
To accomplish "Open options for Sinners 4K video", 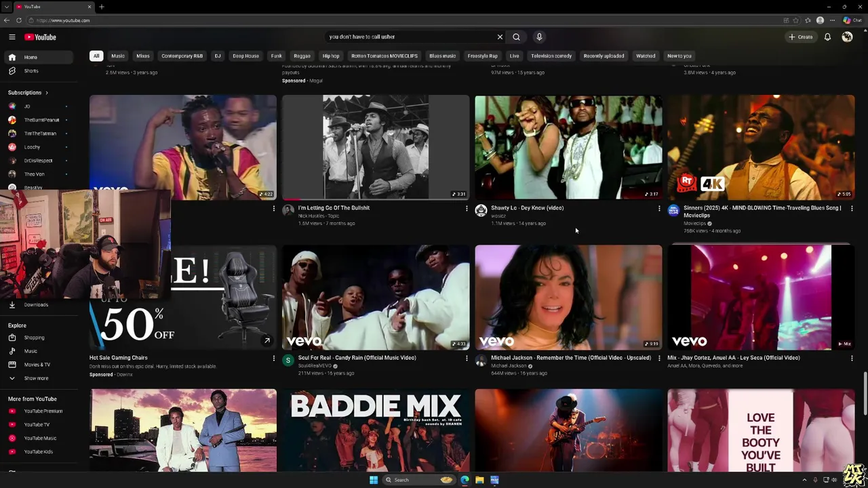I will point(852,209).
